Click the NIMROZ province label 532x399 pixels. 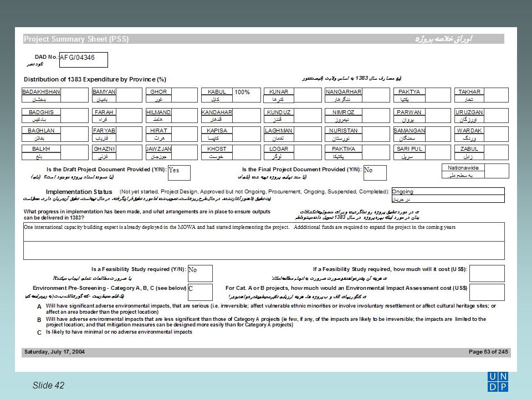coord(344,112)
